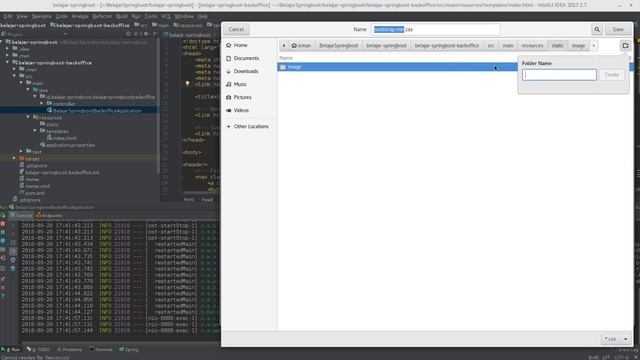Switch to Console tab in Run panel
This screenshot has width=640, height=360.
click(x=21, y=215)
